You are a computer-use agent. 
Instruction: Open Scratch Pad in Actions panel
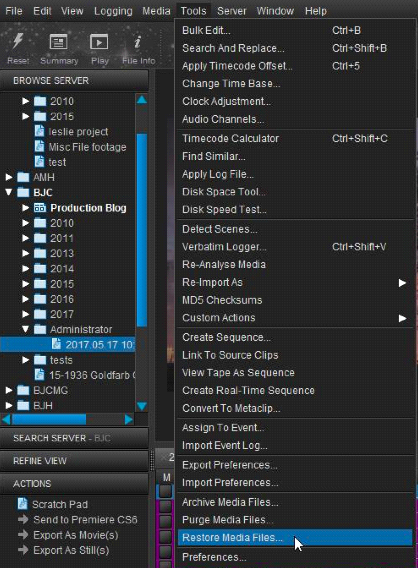pyautogui.click(x=53, y=504)
